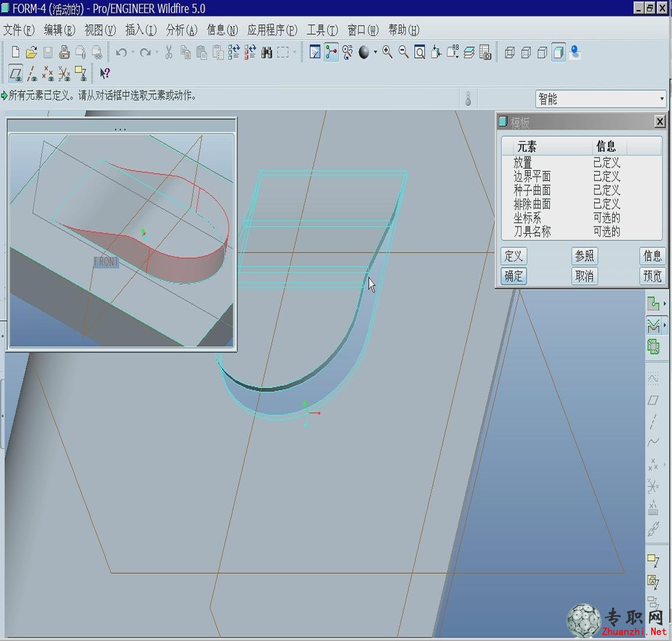This screenshot has width=672, height=641.
Task: Open the 智能 selection filter dropdown
Action: point(601,99)
